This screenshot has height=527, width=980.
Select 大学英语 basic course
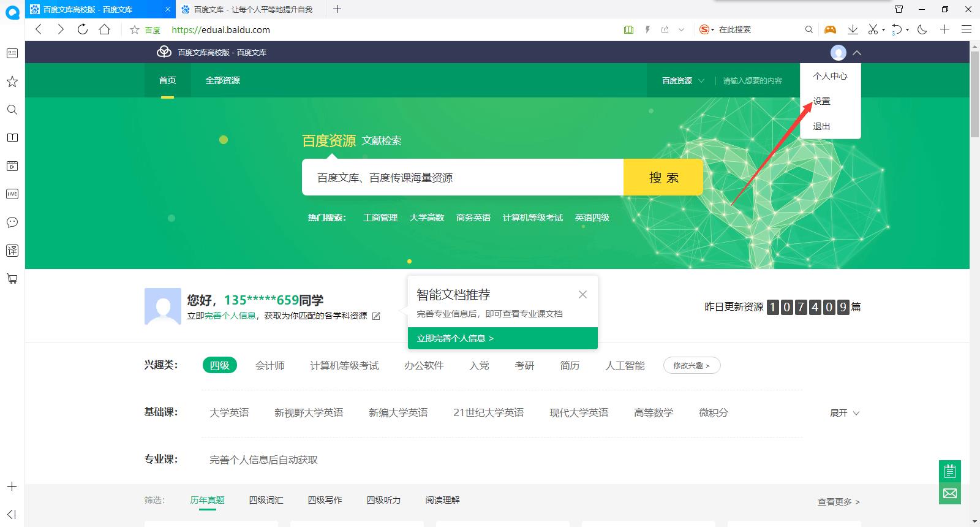pos(229,413)
